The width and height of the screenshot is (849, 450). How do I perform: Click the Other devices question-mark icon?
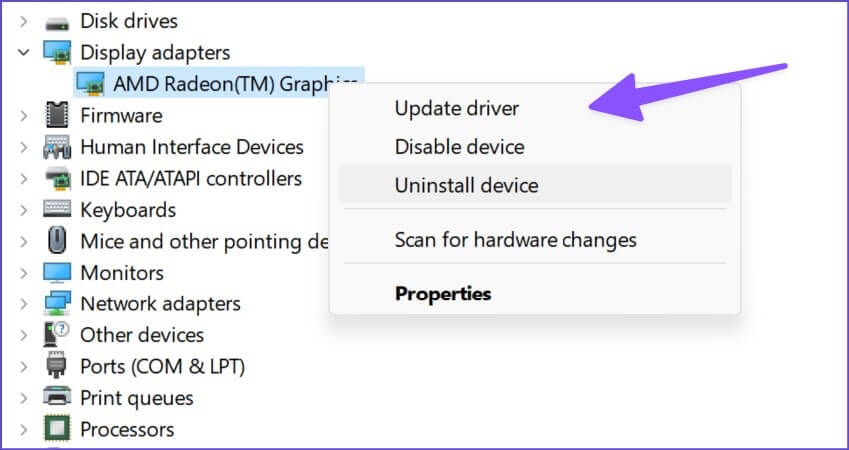pos(58,335)
